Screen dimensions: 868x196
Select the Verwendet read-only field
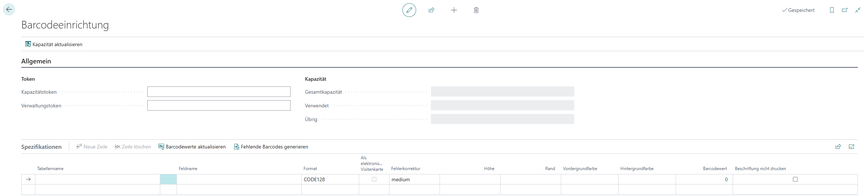coord(502,105)
